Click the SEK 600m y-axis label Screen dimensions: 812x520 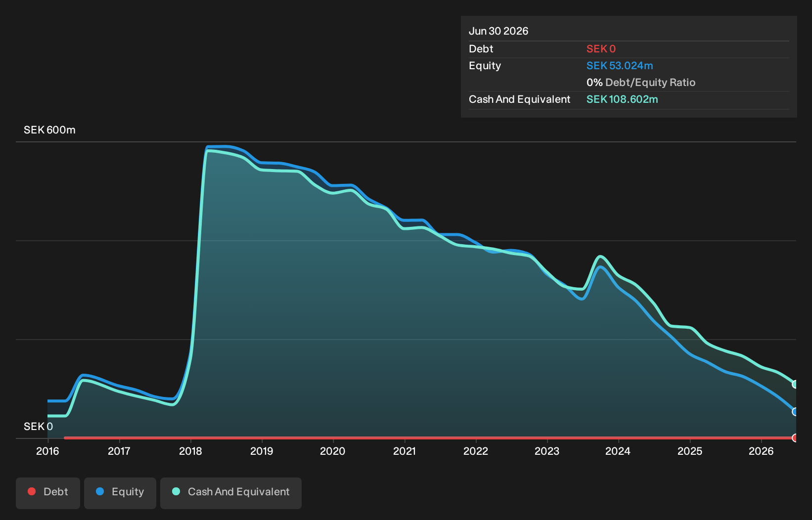click(49, 130)
